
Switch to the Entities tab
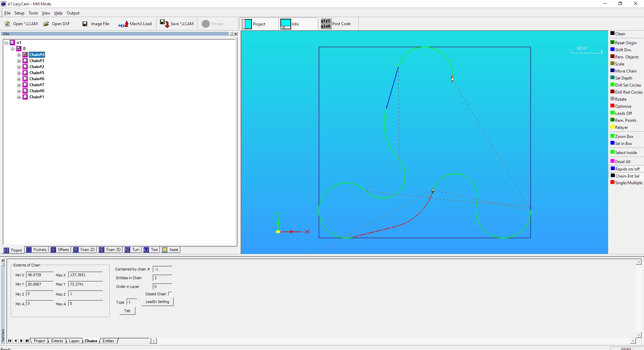108,341
